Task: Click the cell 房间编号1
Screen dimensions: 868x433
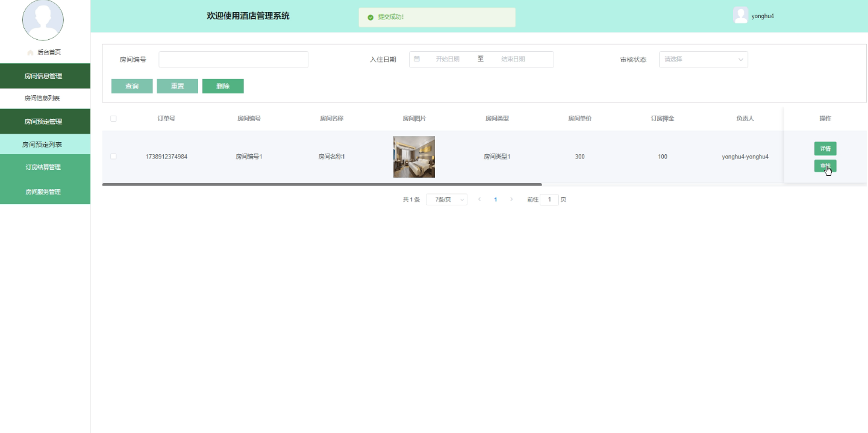Action: click(249, 157)
